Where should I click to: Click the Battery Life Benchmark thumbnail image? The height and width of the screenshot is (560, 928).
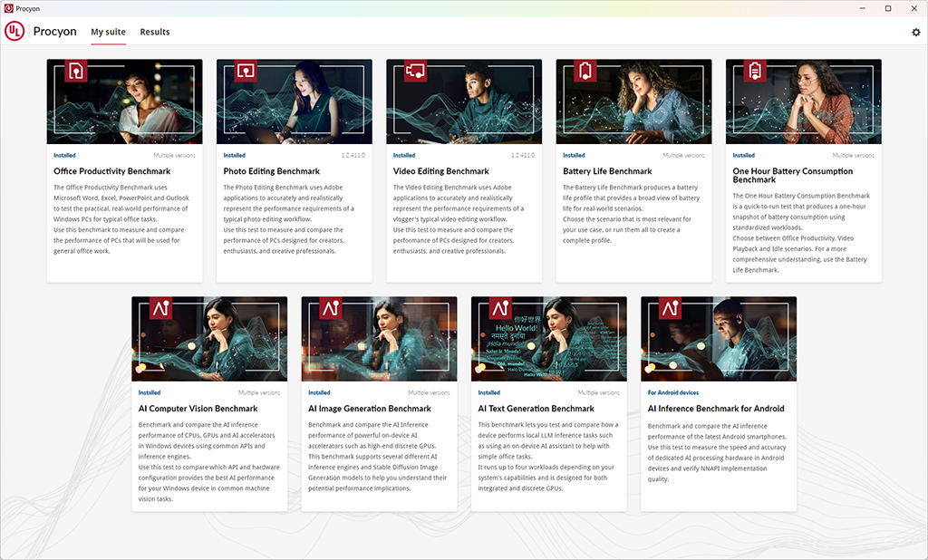633,101
